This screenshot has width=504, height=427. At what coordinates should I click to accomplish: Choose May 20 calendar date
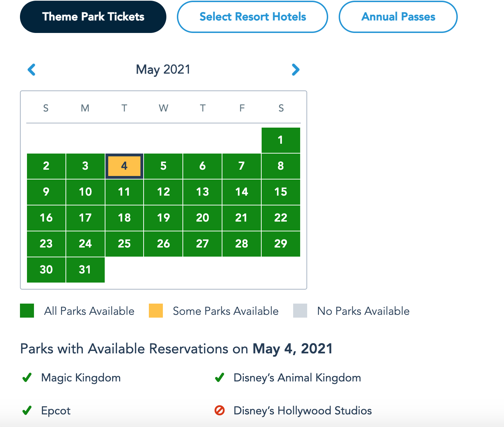click(x=202, y=218)
